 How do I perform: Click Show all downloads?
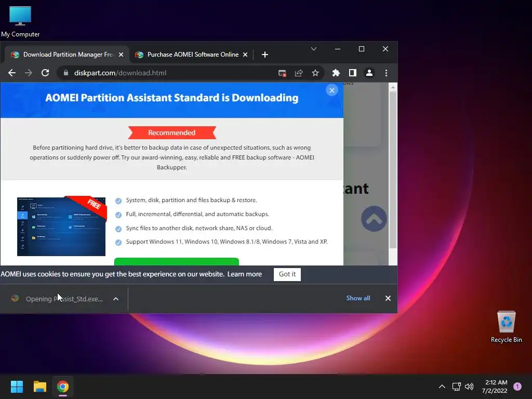coord(358,298)
